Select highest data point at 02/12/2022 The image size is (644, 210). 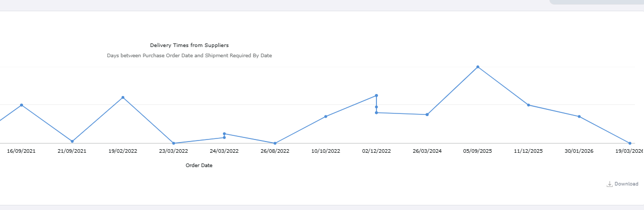376,96
